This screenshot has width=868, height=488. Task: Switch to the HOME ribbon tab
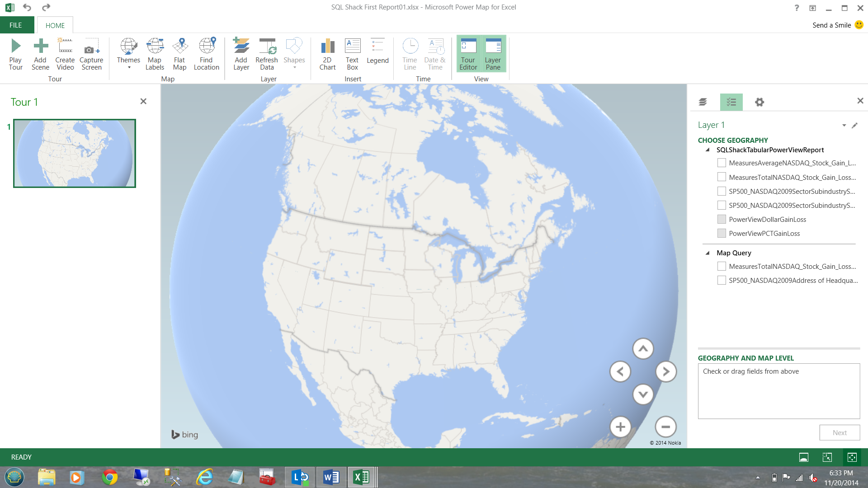click(55, 25)
